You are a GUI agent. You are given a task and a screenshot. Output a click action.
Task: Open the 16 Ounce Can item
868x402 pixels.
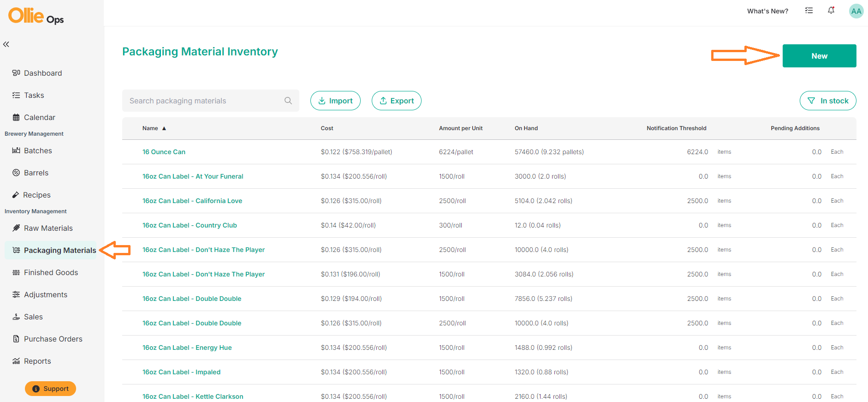tap(164, 152)
